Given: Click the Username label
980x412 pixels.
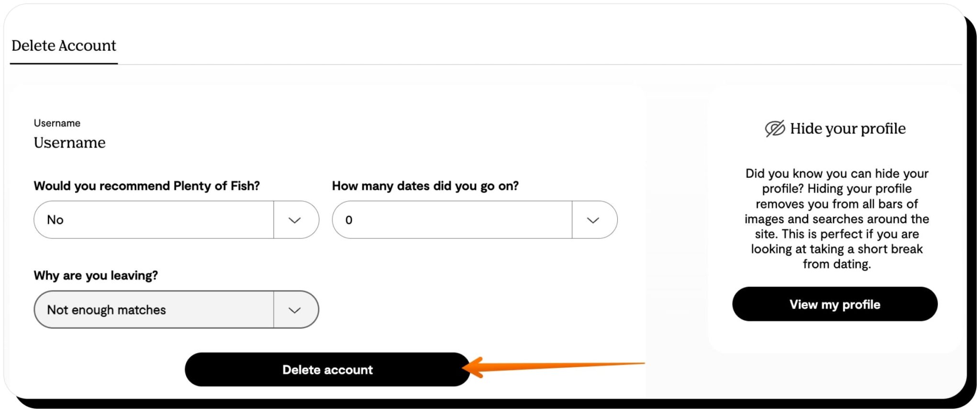Looking at the screenshot, I should 56,123.
